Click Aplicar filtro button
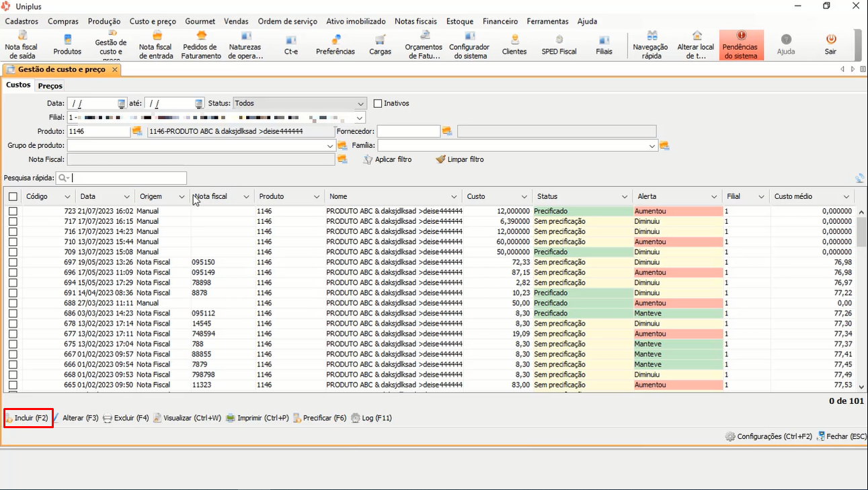Viewport: 868px width, 490px height. pyautogui.click(x=388, y=159)
